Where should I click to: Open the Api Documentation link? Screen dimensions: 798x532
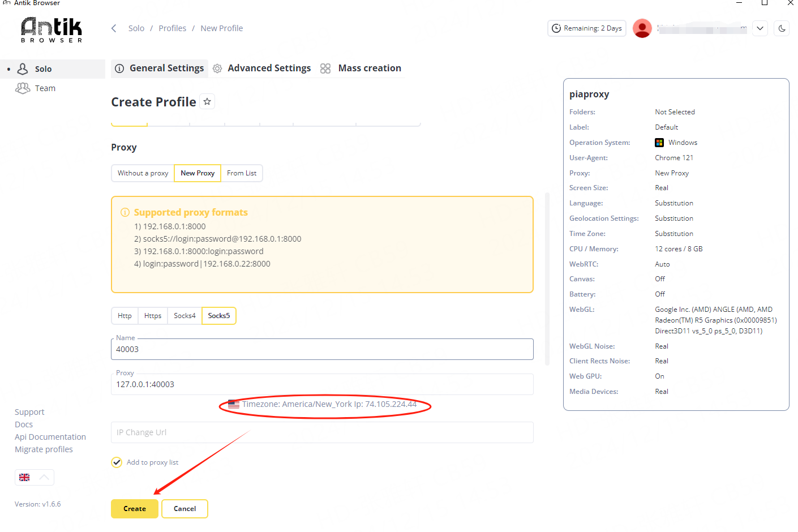point(50,437)
